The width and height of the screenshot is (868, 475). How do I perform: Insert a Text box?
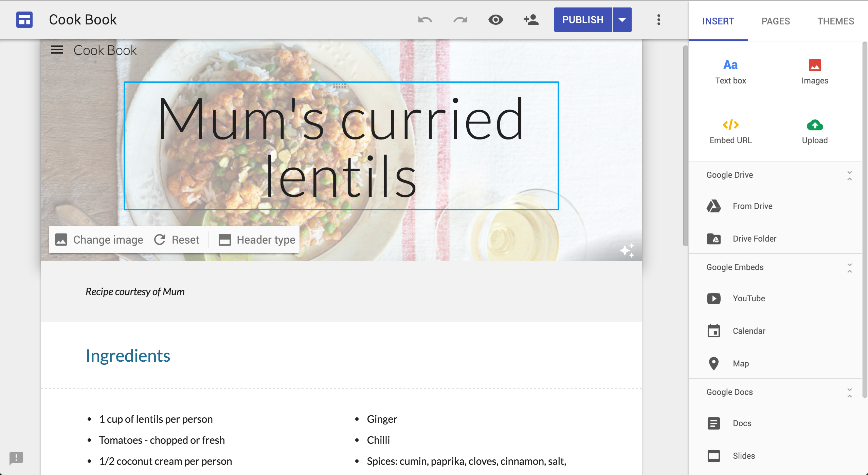click(x=730, y=72)
